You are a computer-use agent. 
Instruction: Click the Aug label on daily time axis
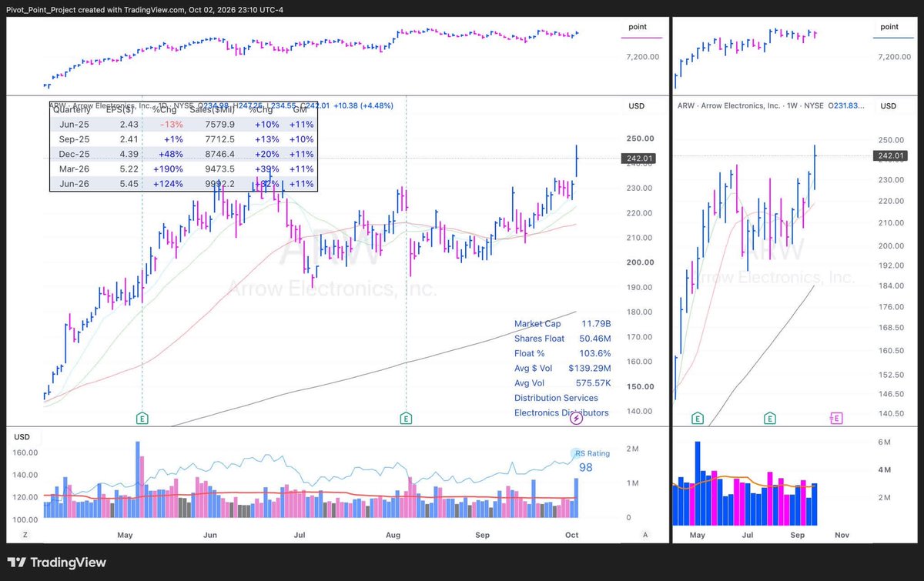pos(393,534)
